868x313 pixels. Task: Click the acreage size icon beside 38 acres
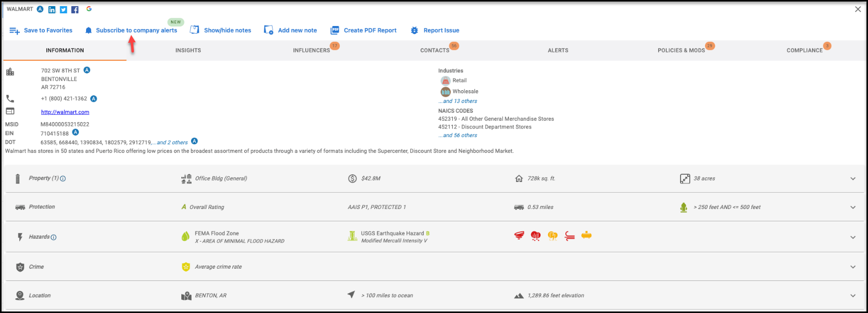point(685,178)
